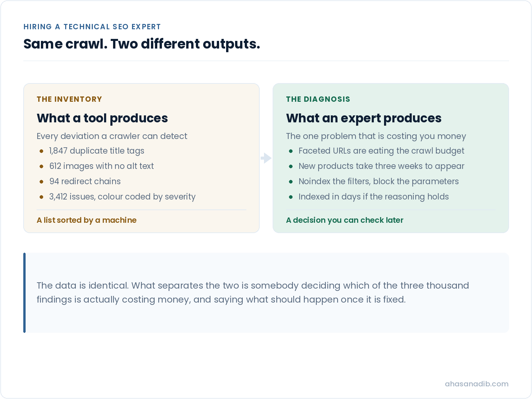Image resolution: width=532 pixels, height=399 pixels.
Task: Click 'HIRING A TECHNICAL SEO EXPERT' eyebrow text
Action: 92,27
